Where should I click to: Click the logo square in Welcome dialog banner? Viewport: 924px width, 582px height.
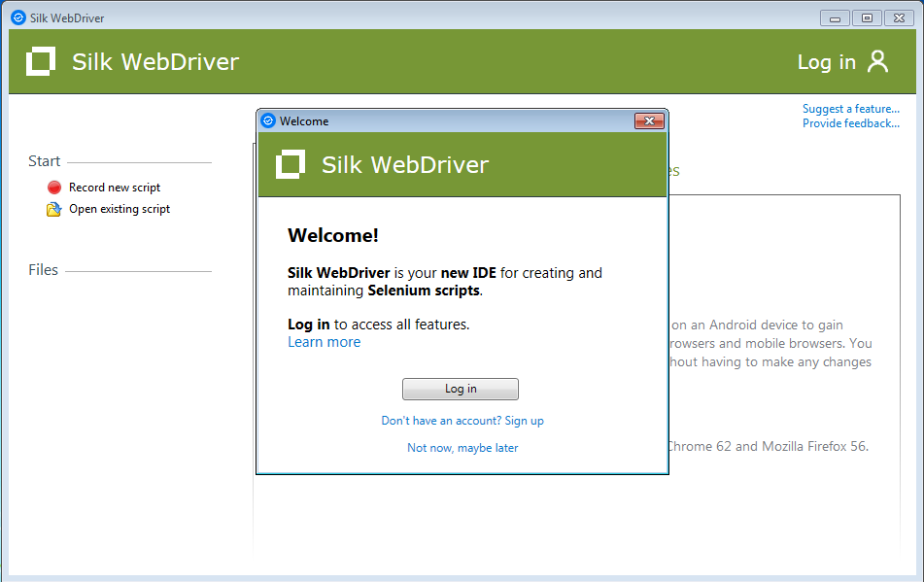pyautogui.click(x=291, y=164)
